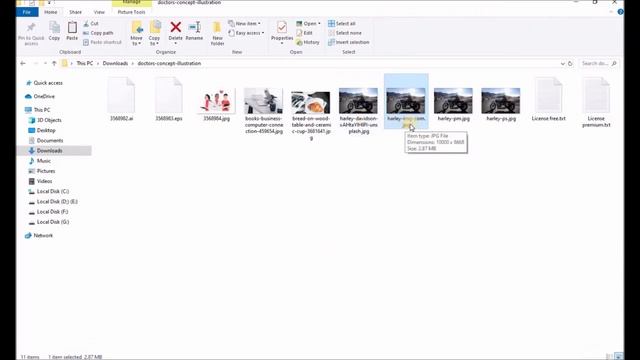Image resolution: width=640 pixels, height=360 pixels.
Task: Open the Properties ribbon button
Action: pyautogui.click(x=282, y=33)
